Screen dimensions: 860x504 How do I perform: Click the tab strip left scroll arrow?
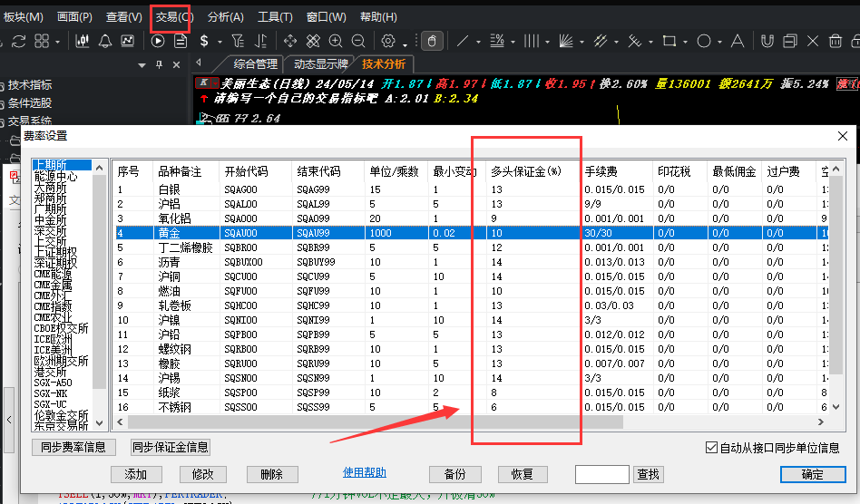pyautogui.click(x=199, y=63)
